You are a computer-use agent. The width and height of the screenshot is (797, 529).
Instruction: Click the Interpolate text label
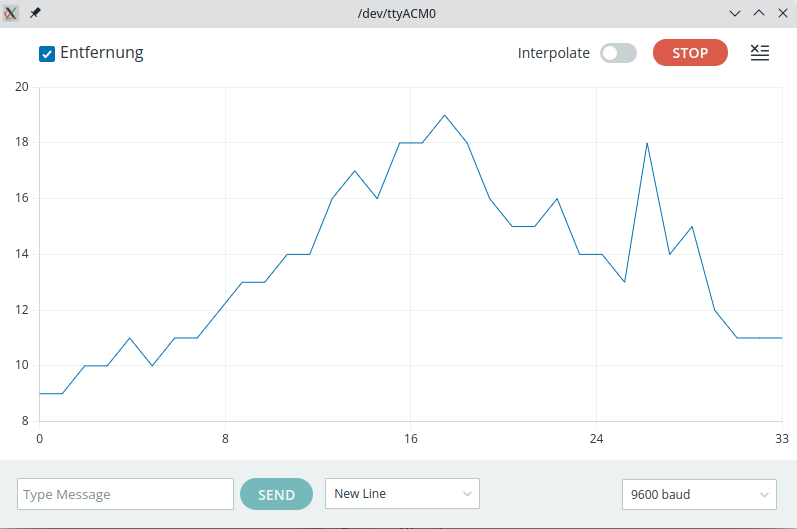[554, 54]
